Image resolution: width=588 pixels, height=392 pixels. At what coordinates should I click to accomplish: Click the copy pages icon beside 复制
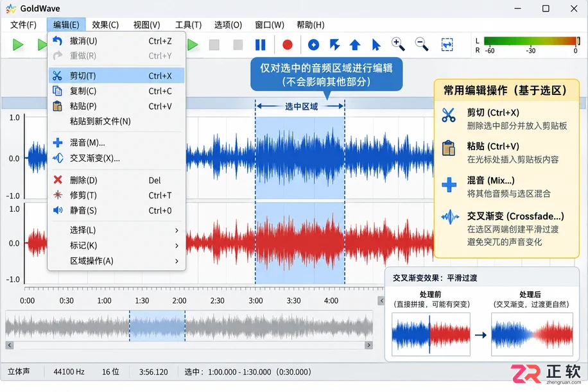(x=57, y=91)
